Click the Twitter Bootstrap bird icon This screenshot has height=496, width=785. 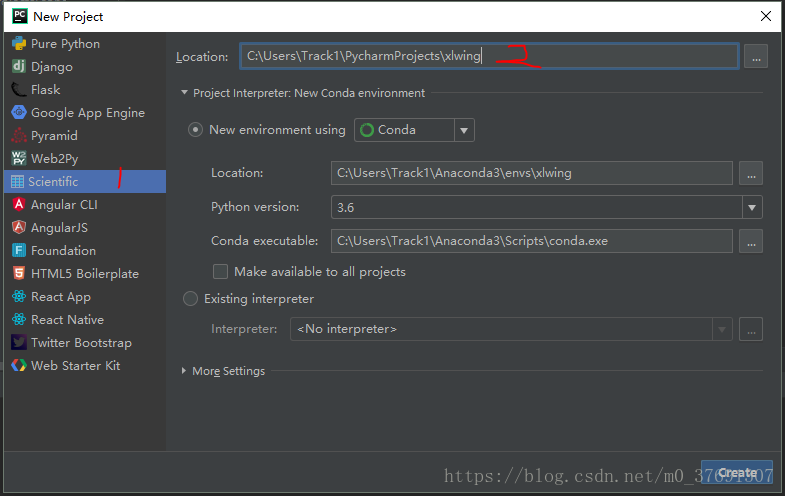coord(19,342)
